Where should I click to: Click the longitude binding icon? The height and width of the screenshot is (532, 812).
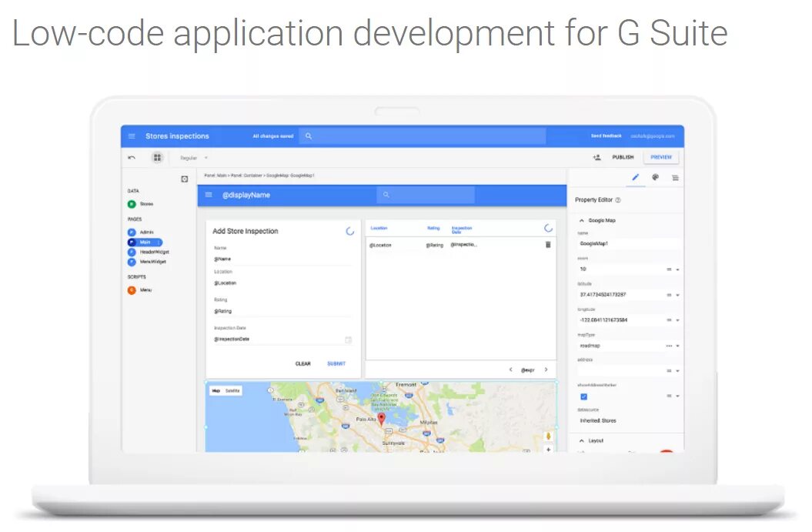669,320
